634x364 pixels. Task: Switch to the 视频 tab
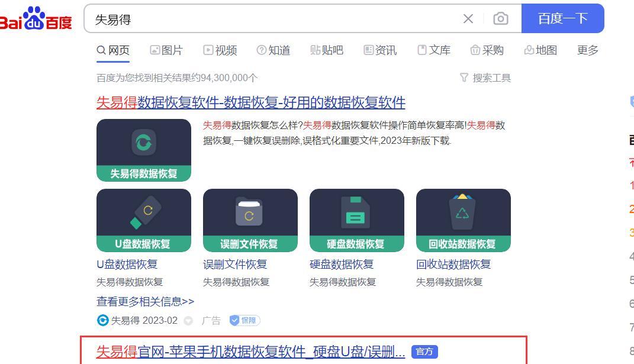click(220, 50)
